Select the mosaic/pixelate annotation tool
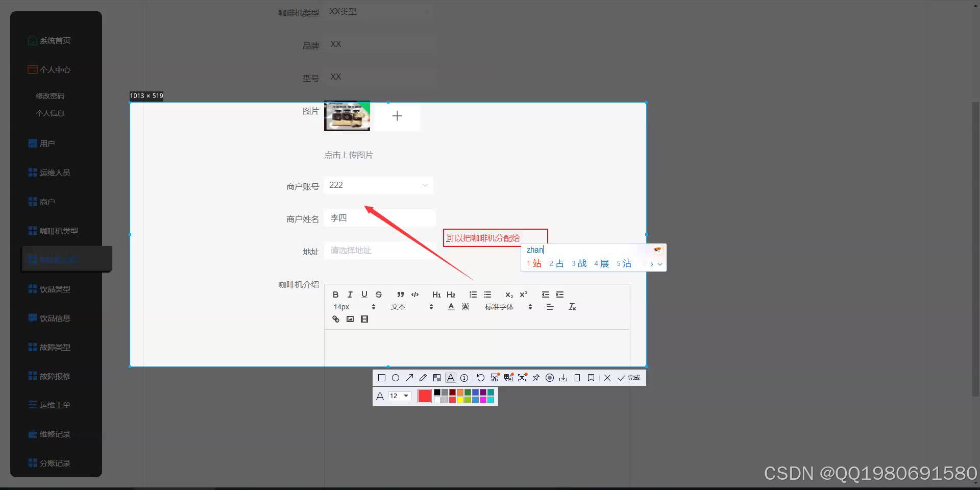This screenshot has height=490, width=980. 437,377
